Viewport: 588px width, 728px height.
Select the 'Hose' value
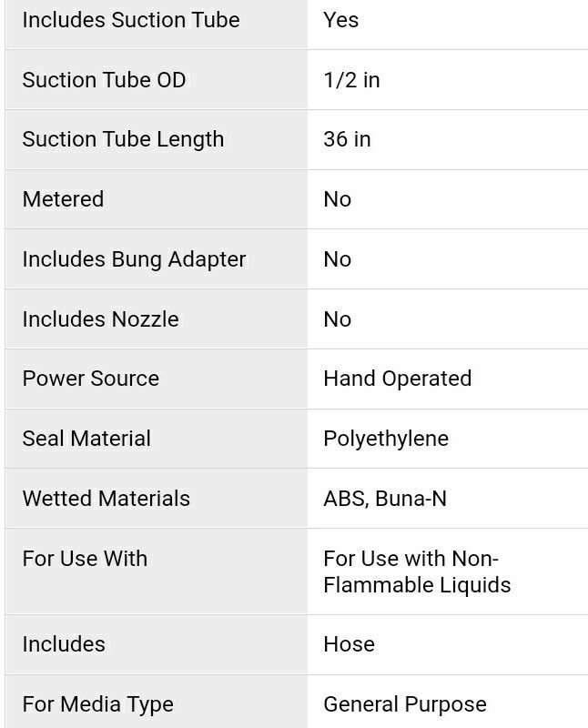[x=349, y=644]
